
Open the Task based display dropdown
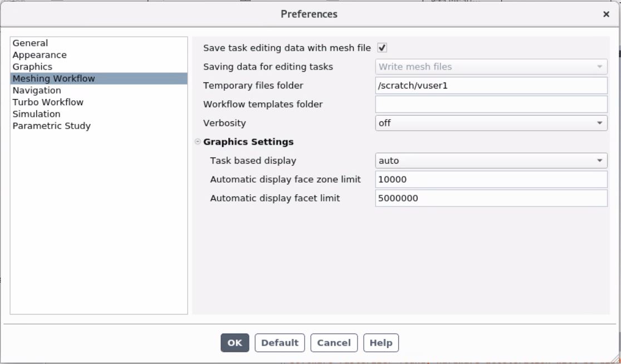600,160
